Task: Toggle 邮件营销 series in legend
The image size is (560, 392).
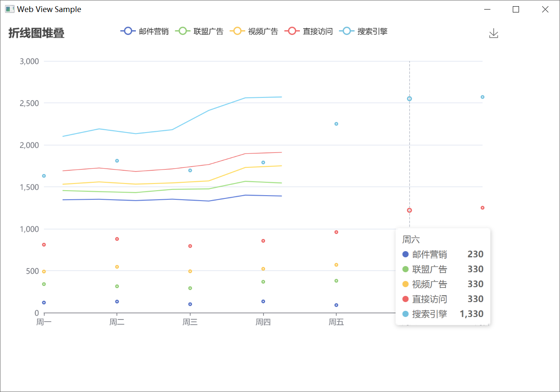Action: click(145, 31)
